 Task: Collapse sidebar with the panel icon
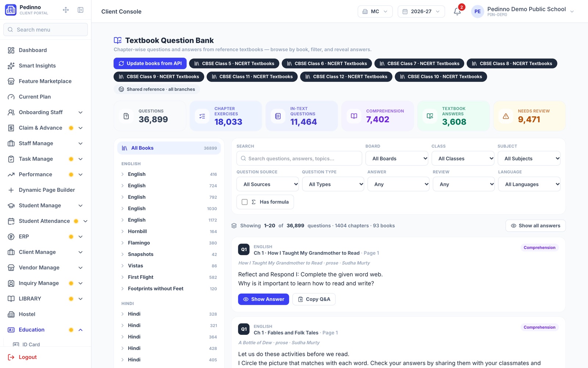[x=80, y=10]
